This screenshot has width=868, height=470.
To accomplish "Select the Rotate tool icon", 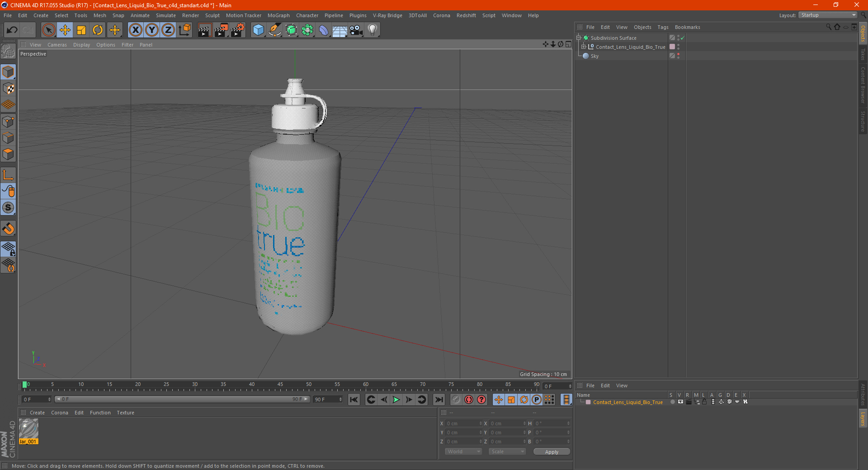I will 98,30.
